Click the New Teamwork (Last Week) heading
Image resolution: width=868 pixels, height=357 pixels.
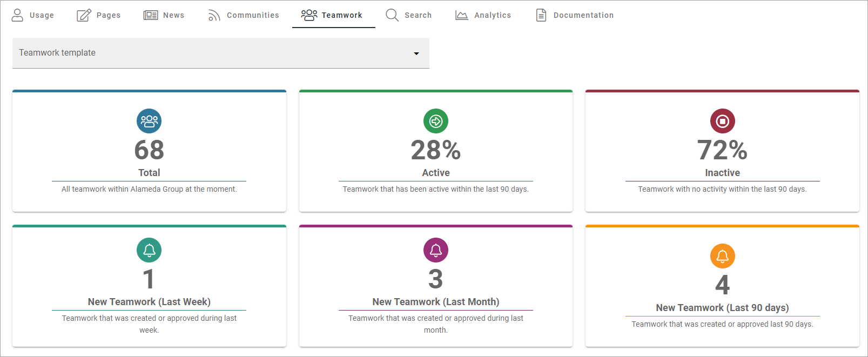(149, 302)
